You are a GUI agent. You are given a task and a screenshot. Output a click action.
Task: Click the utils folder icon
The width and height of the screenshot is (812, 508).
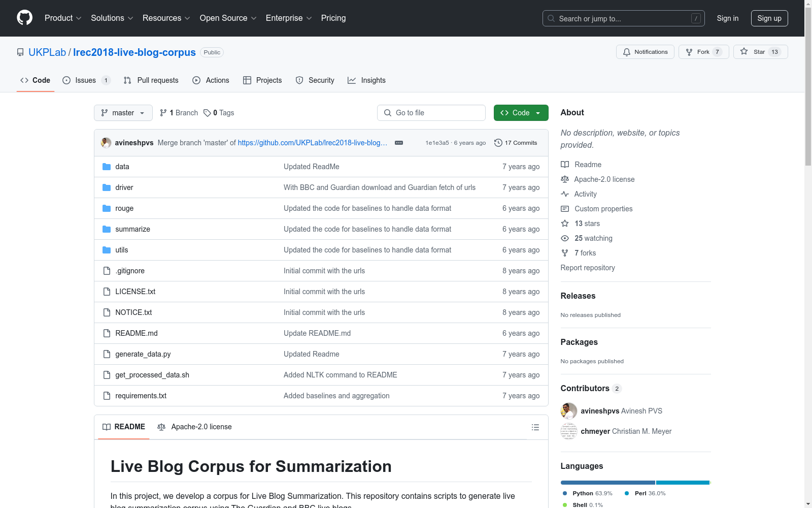(x=107, y=250)
